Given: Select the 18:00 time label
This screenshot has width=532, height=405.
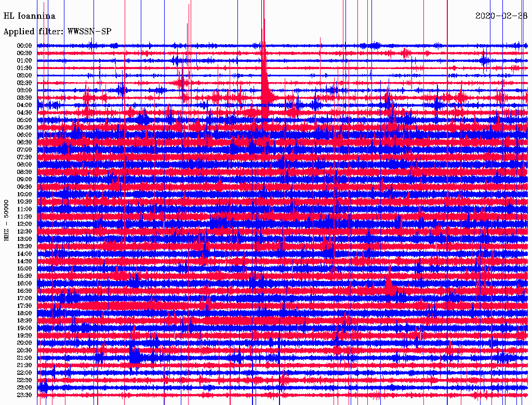Looking at the screenshot, I should tap(24, 313).
